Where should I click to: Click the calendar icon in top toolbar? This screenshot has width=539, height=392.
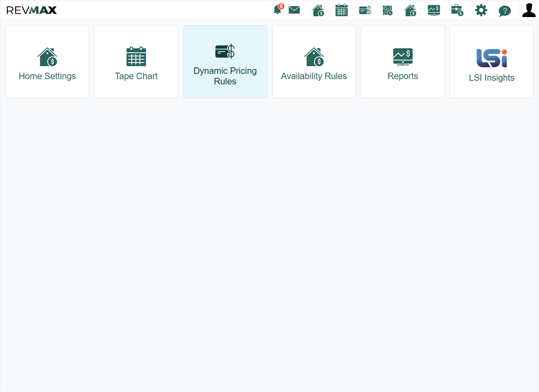(x=341, y=10)
